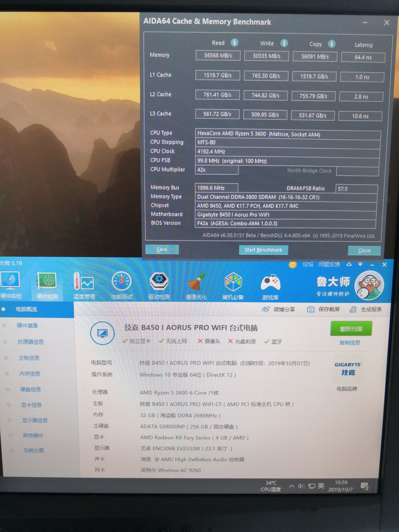Image resolution: width=399 pixels, height=532 pixels.
Task: Select 硬件健康 in the sidebar
Action: click(x=27, y=326)
